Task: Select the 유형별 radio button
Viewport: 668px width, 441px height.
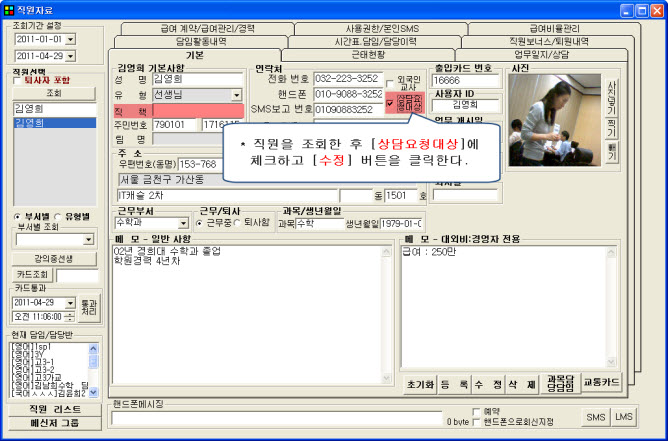Action: pos(59,215)
